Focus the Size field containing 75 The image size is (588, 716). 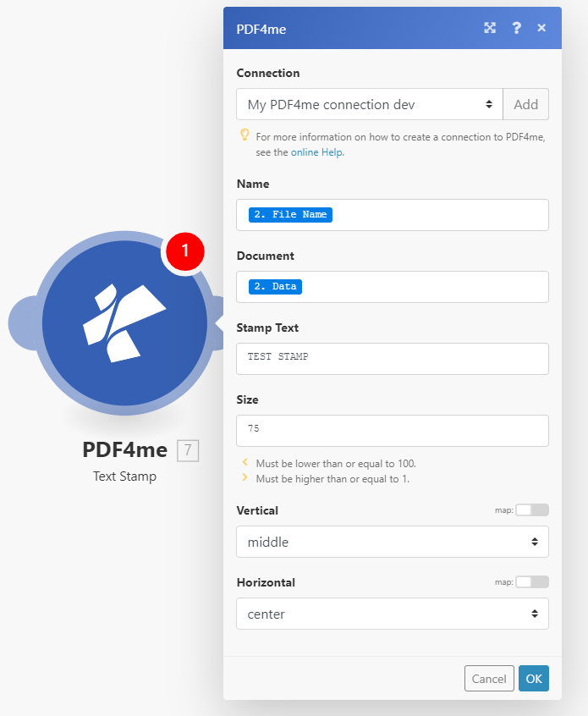(x=393, y=431)
